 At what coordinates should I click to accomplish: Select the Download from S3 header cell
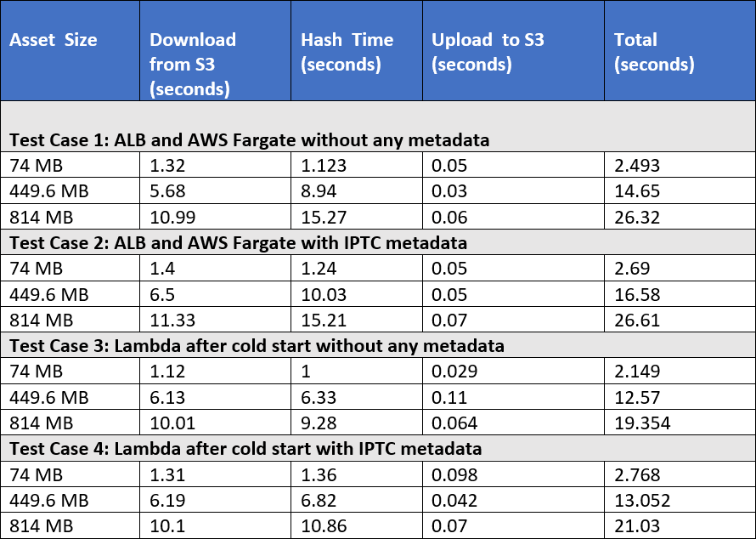[x=216, y=50]
